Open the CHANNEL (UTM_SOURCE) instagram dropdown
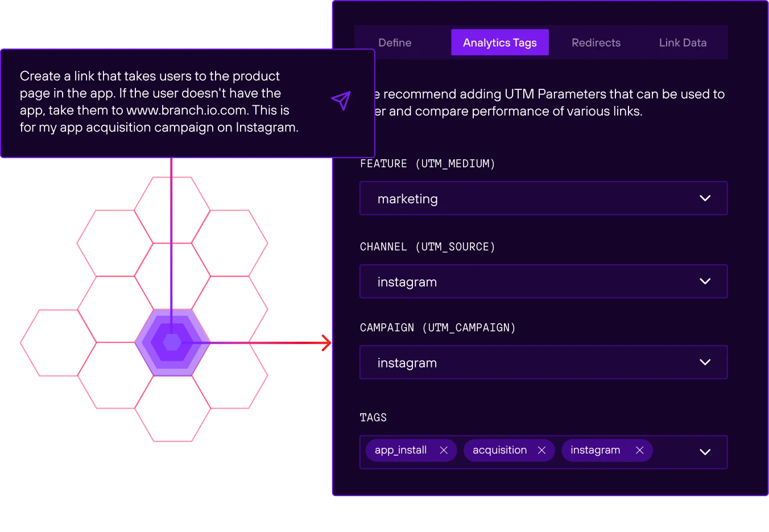769x532 pixels. pos(705,281)
